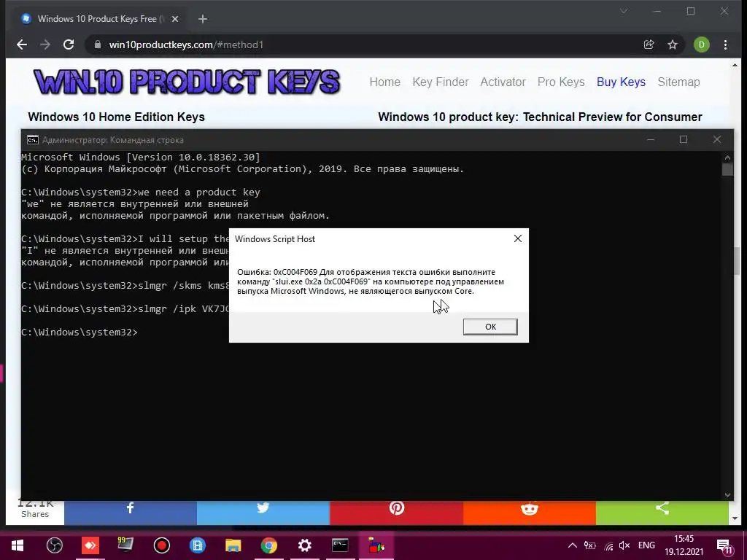Open AnyDesk red icon in taskbar

[90, 545]
